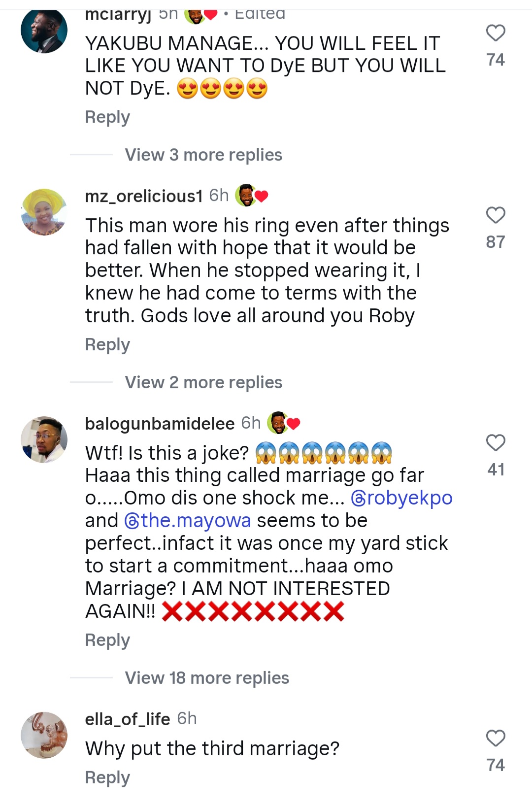532x807 pixels.
Task: Open ella_of_life's profile picture
Action: [44, 735]
